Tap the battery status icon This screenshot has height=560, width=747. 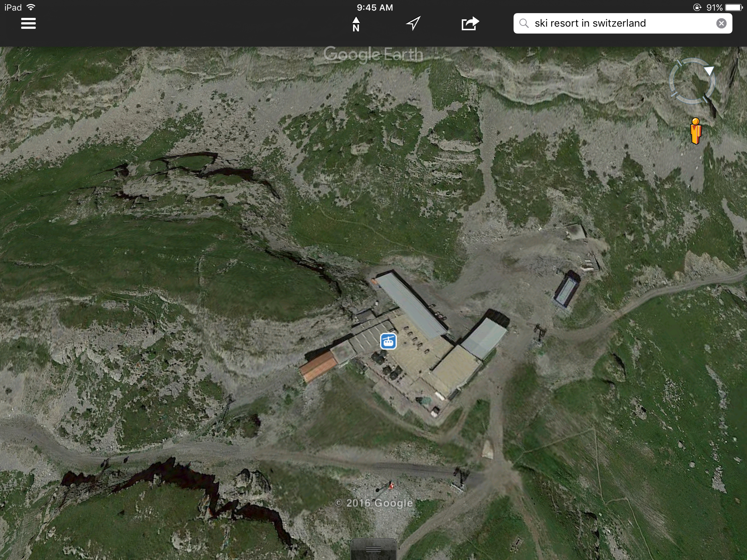point(734,7)
